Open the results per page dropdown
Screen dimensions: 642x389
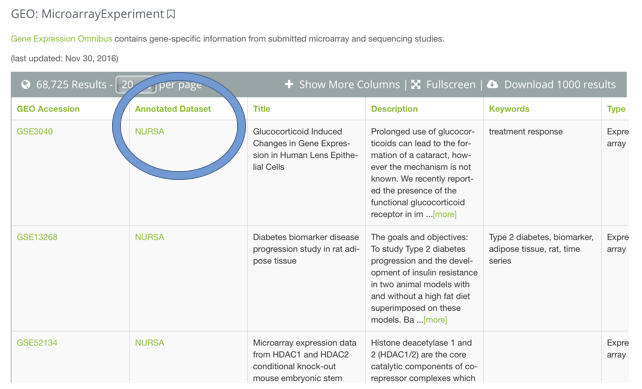point(136,85)
